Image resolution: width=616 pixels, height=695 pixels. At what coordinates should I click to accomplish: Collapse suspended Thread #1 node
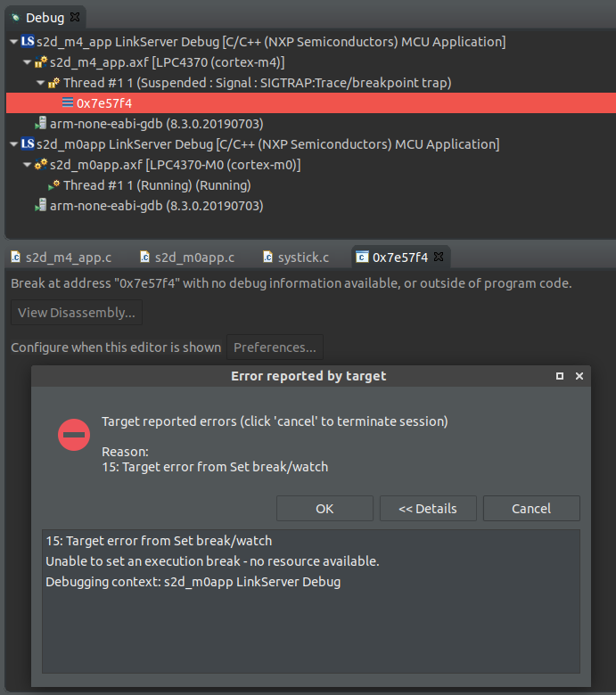[40, 83]
